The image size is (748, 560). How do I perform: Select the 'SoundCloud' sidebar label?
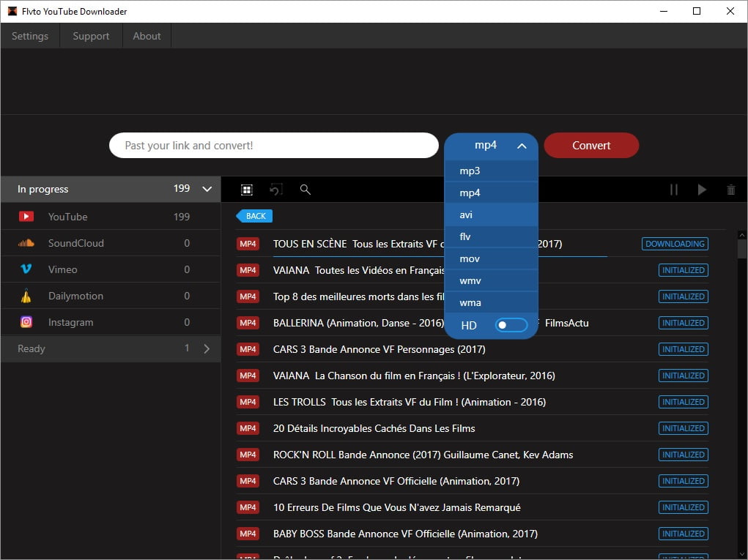pos(76,243)
